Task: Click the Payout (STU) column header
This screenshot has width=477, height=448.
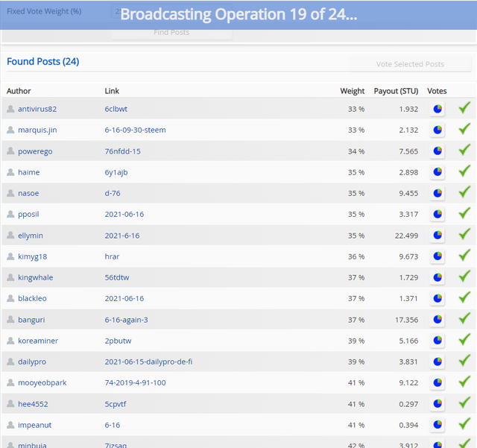Action: [396, 91]
